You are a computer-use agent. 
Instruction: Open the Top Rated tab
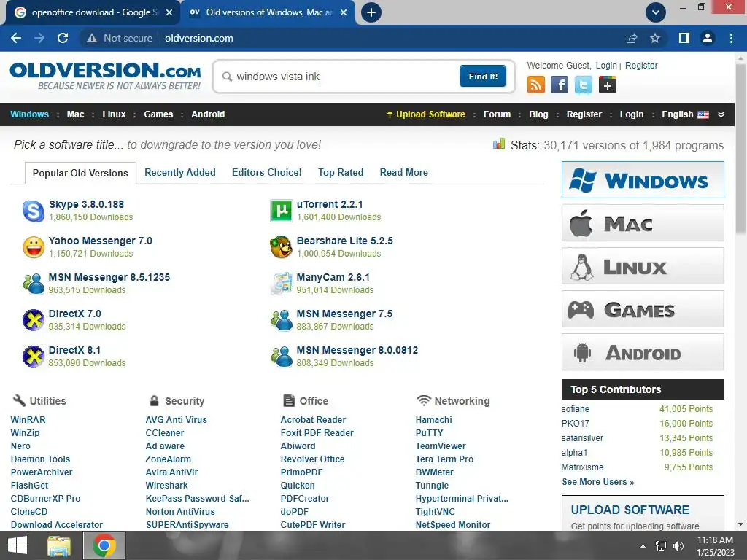click(x=341, y=172)
